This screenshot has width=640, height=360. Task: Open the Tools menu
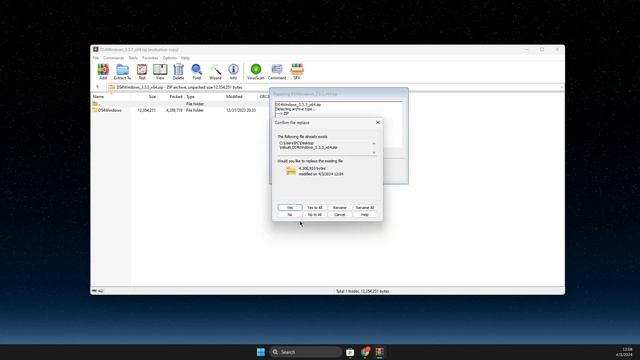pyautogui.click(x=133, y=58)
